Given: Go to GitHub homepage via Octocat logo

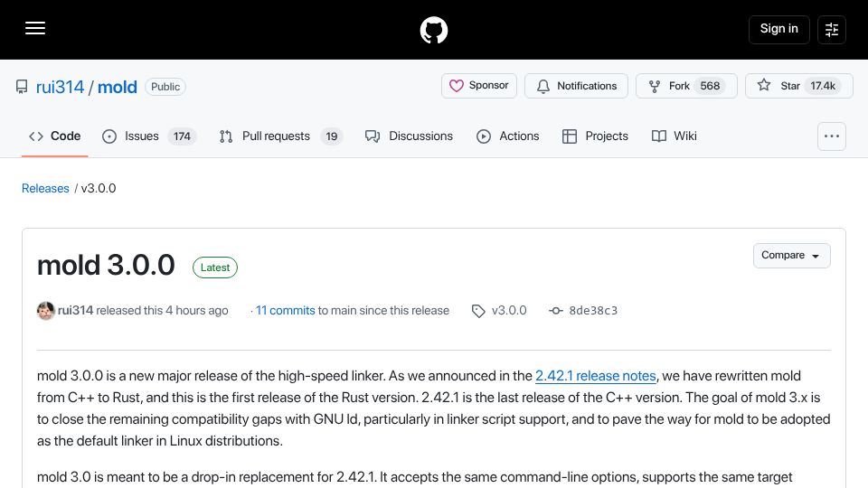Looking at the screenshot, I should click(433, 30).
